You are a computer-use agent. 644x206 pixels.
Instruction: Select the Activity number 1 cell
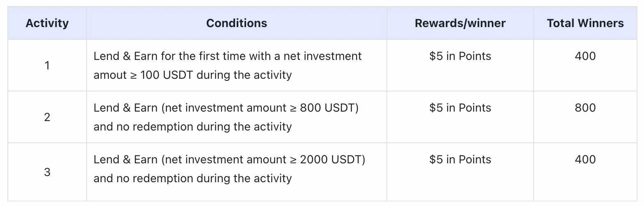(47, 66)
